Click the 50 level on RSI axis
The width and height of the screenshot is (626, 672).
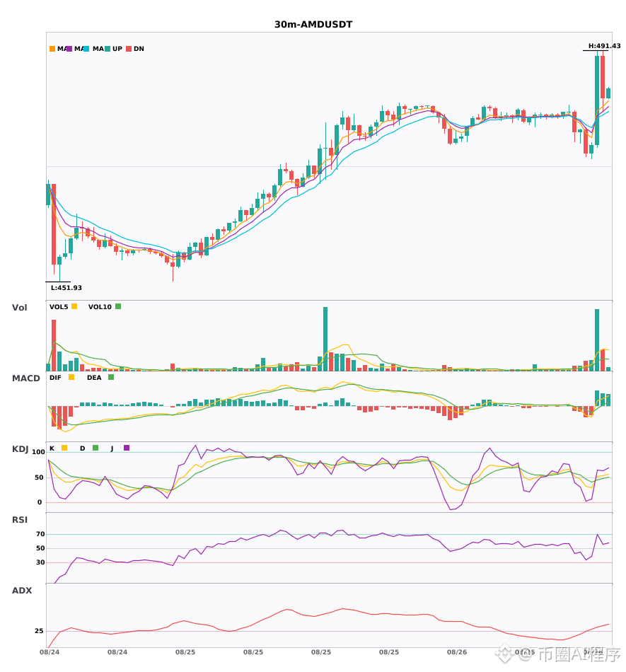(40, 548)
